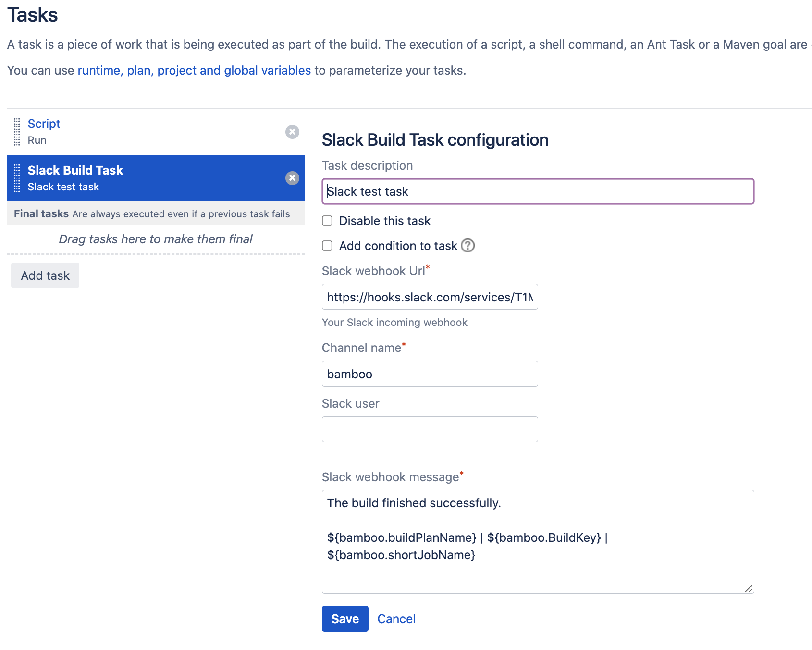This screenshot has height=650, width=812.
Task: Click the webhook message resize grip
Action: pyautogui.click(x=749, y=588)
